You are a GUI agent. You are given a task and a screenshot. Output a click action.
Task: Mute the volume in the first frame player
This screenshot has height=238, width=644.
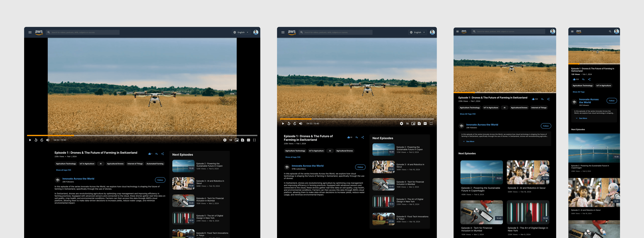pos(48,140)
